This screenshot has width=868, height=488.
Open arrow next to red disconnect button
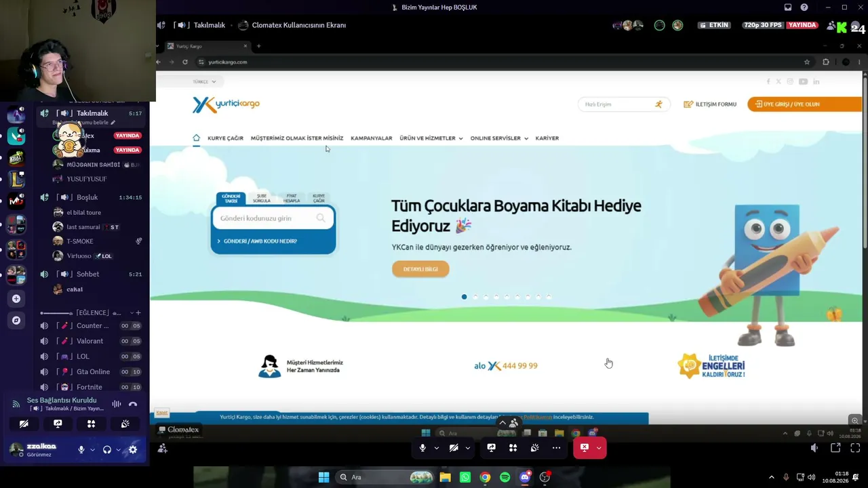(599, 448)
